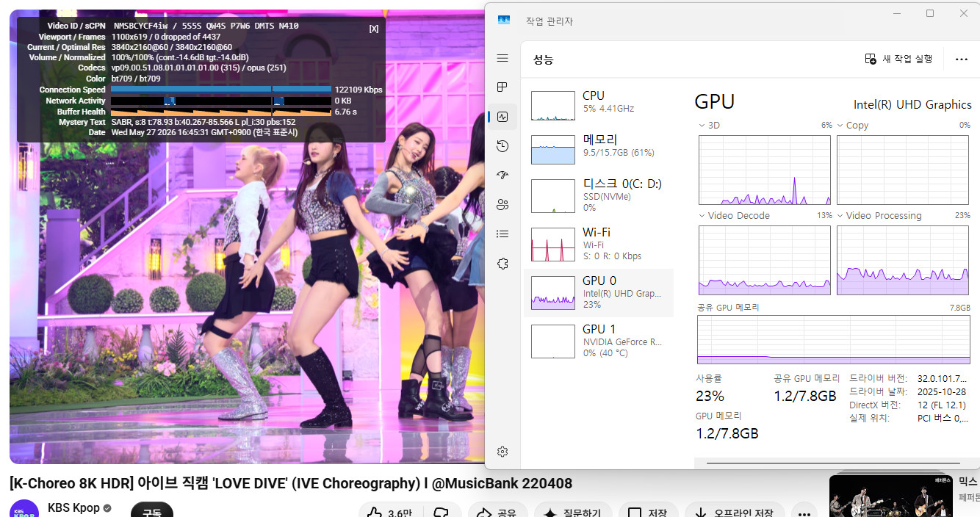980x517 pixels.
Task: Click the Video ID value NMSBCYCF4iw
Action: pos(141,26)
